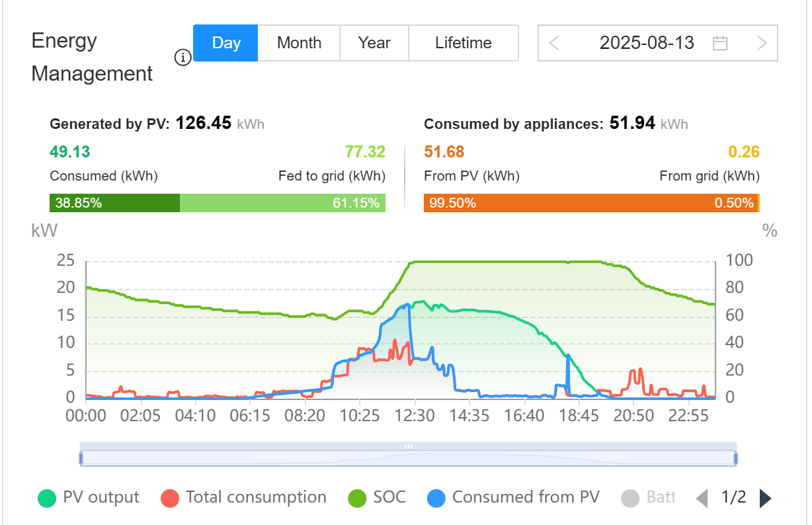Switch to the Month tab
The width and height of the screenshot is (812, 525).
[299, 44]
